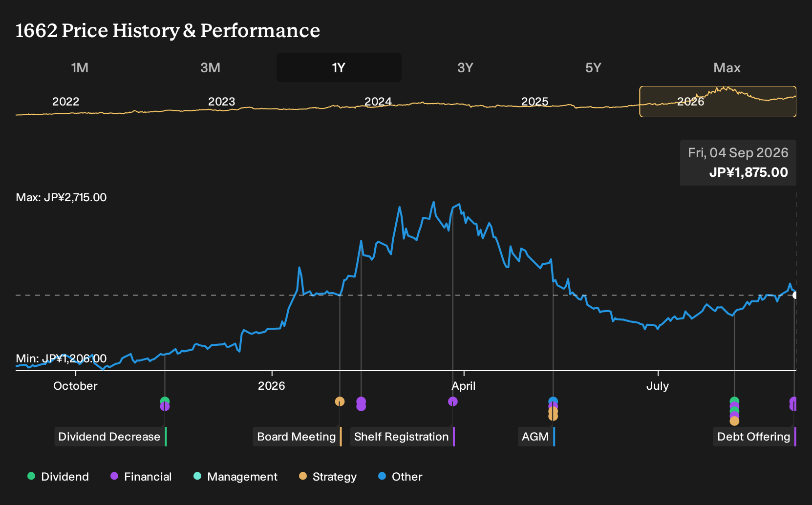Open the Shelf Registration event label
The height and width of the screenshot is (505, 812).
402,437
